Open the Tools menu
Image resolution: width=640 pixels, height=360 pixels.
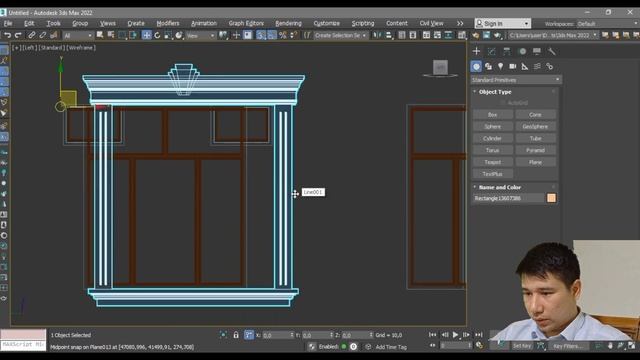53,23
